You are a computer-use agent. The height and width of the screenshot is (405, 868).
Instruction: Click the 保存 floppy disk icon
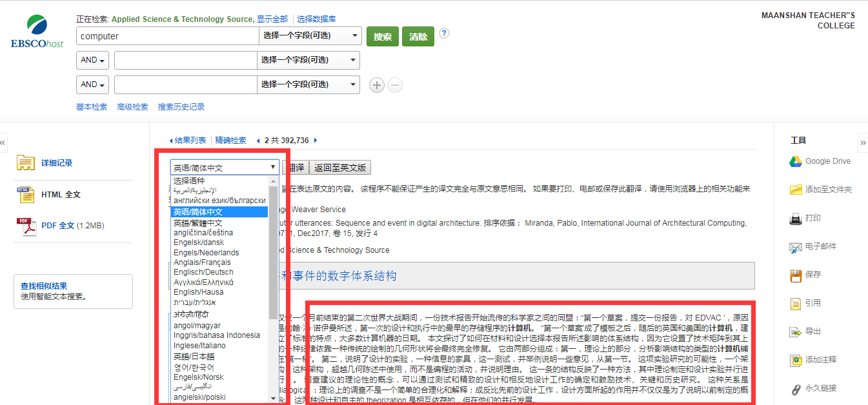click(795, 275)
